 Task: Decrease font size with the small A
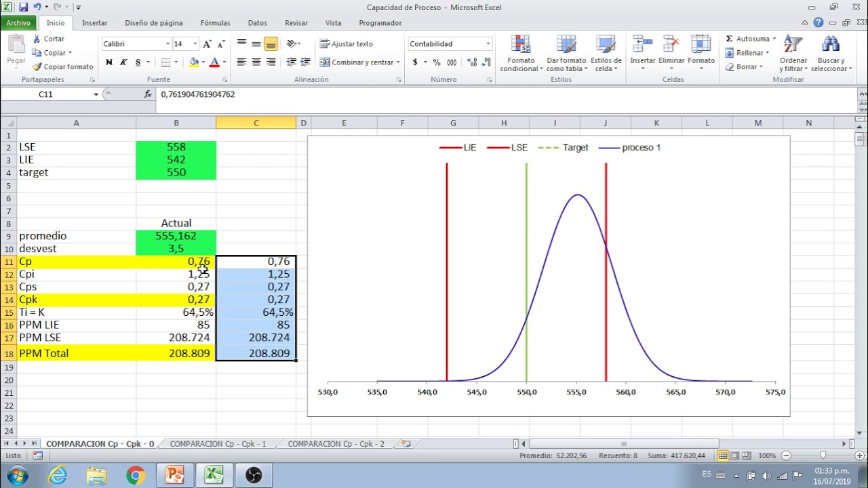click(x=222, y=44)
